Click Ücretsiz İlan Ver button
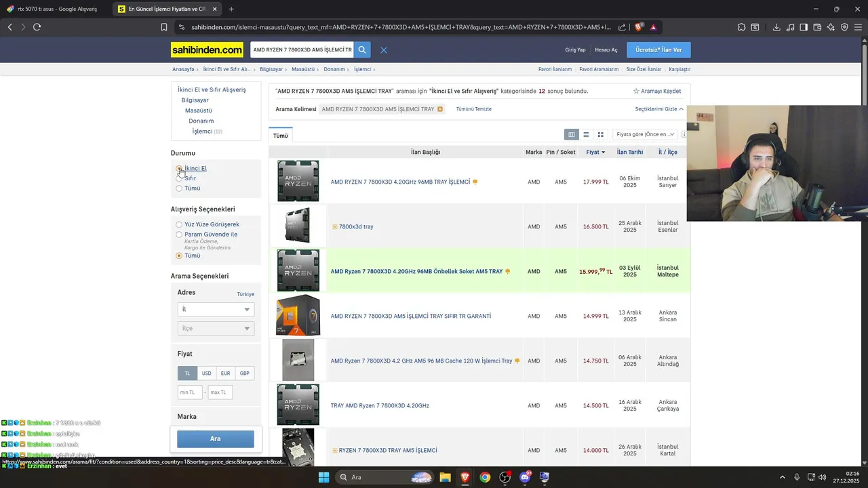Viewport: 868px width, 488px height. [x=658, y=50]
